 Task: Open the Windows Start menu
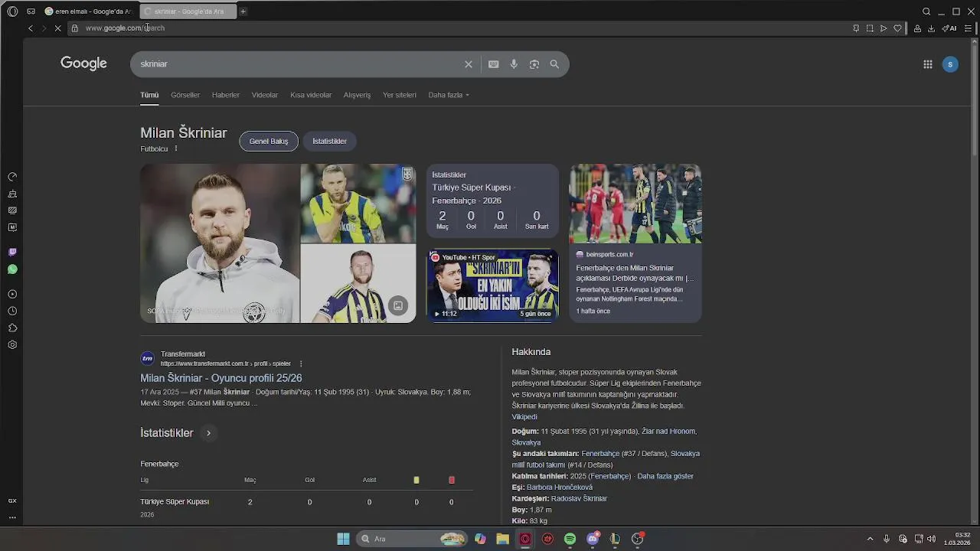click(343, 539)
